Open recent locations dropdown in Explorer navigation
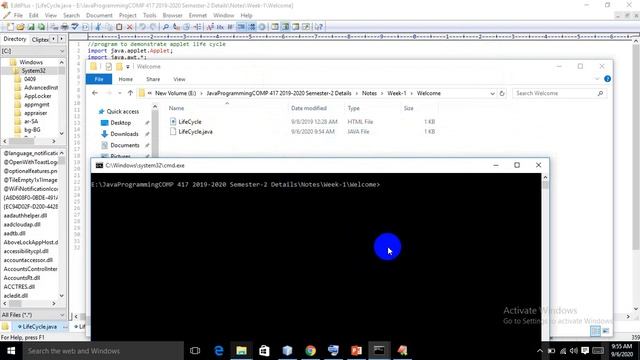This screenshot has height=360, width=640. click(120, 93)
